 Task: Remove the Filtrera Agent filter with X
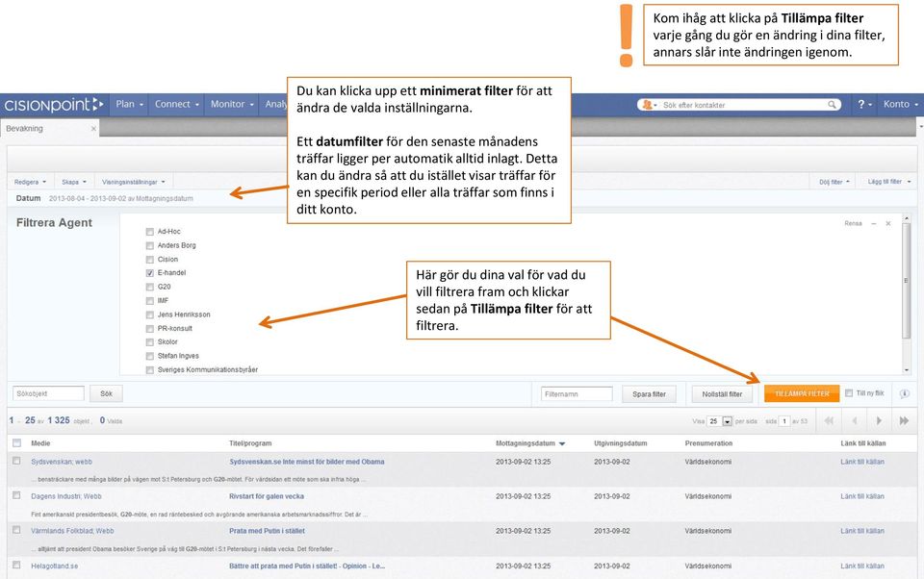[x=888, y=224]
